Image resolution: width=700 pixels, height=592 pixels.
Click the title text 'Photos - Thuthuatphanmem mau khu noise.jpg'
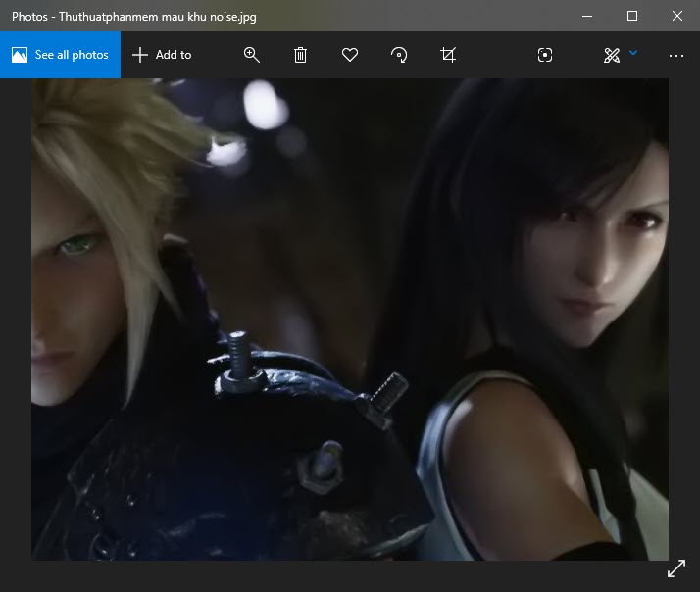point(123,16)
